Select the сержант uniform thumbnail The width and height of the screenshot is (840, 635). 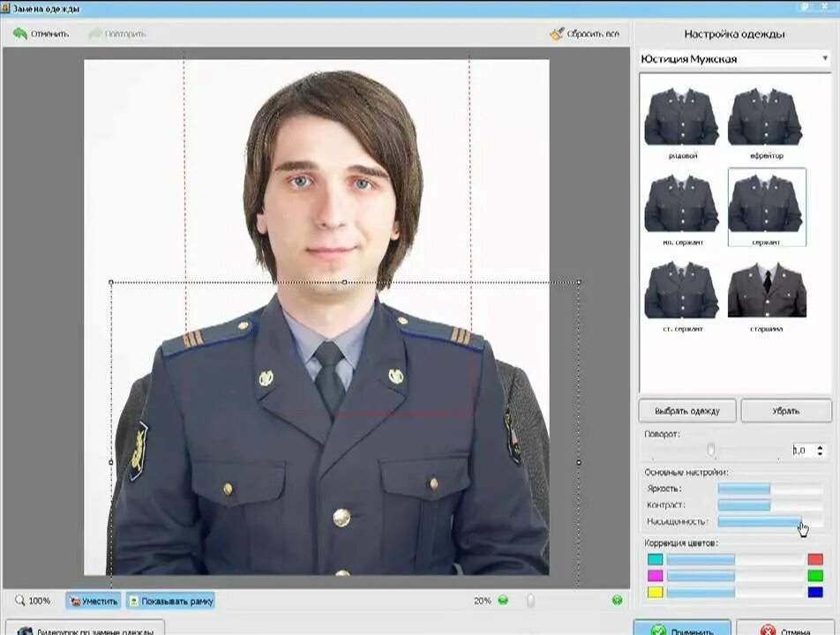point(767,207)
